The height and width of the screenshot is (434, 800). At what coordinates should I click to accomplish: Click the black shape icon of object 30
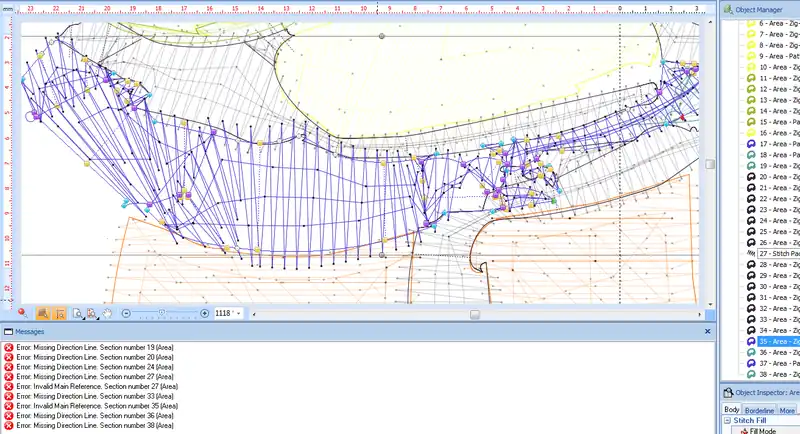coord(750,287)
